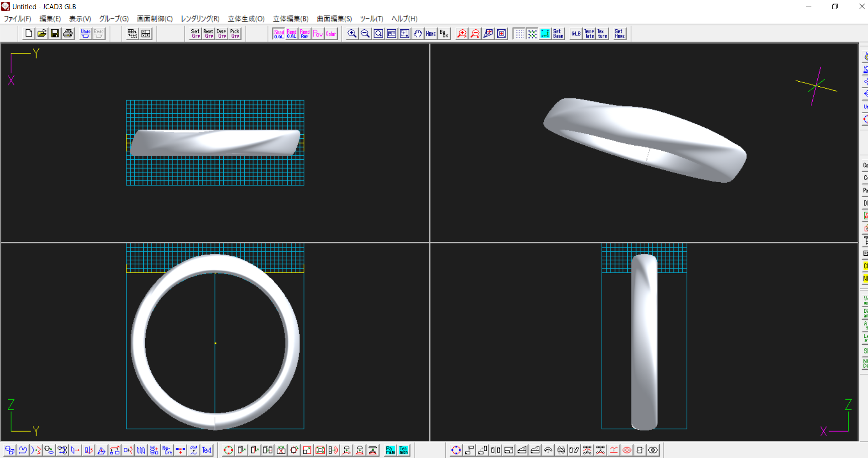This screenshot has width=868, height=458.
Task: Click the Set Grp toolbar button
Action: click(195, 33)
